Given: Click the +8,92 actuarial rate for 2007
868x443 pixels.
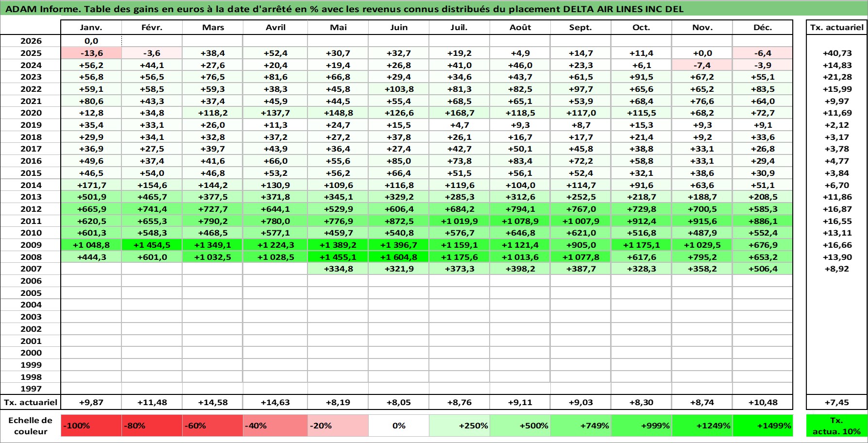Looking at the screenshot, I should (x=836, y=269).
